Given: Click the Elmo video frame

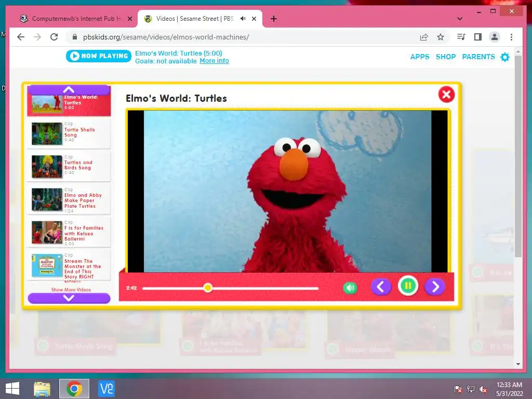Looking at the screenshot, I should pyautogui.click(x=287, y=191).
